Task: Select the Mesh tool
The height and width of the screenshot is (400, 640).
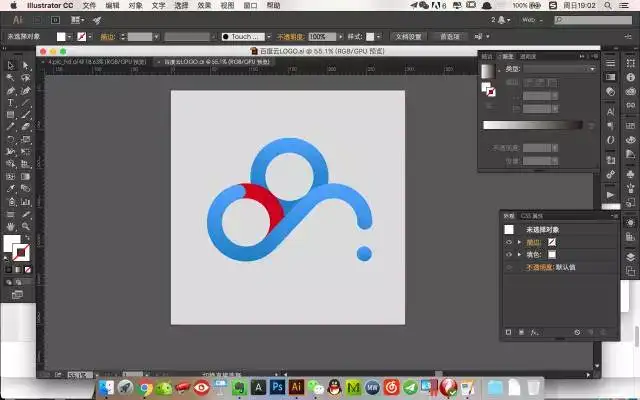Action: [x=11, y=177]
